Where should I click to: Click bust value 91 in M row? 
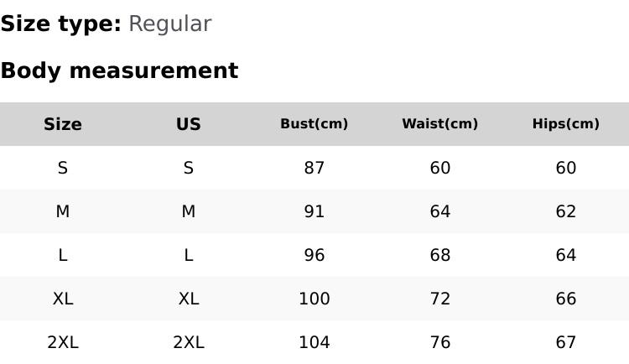[x=314, y=211]
